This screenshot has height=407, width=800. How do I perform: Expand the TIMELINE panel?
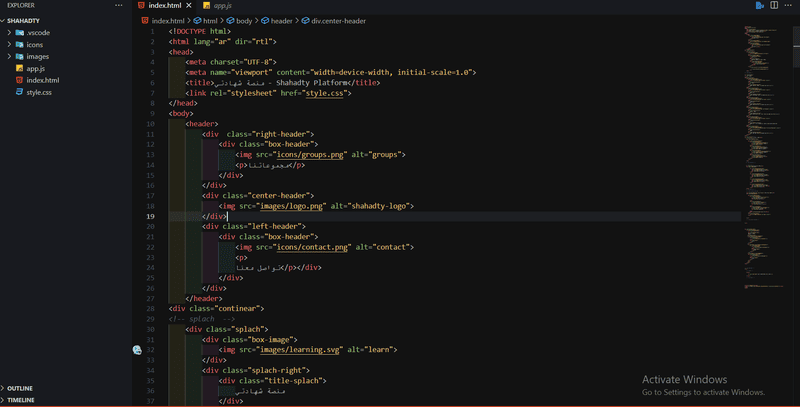tap(20, 400)
